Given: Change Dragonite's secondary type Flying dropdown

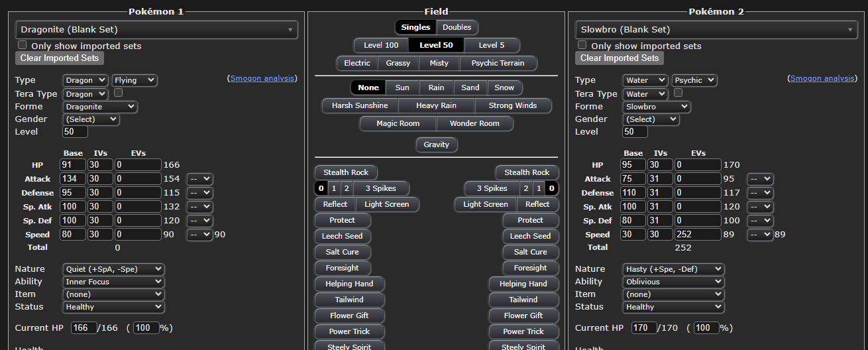Looking at the screenshot, I should click(x=135, y=80).
